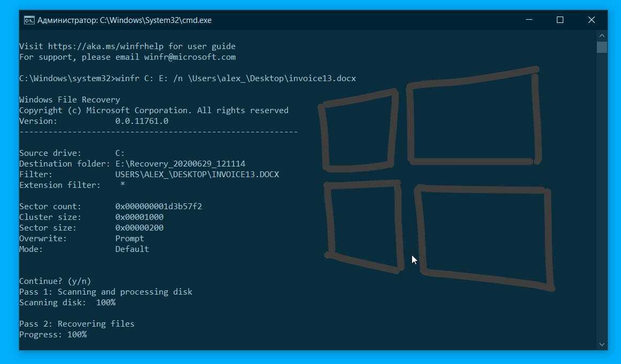Click the vertical scrollbar thumb
621x364 pixels.
point(602,47)
